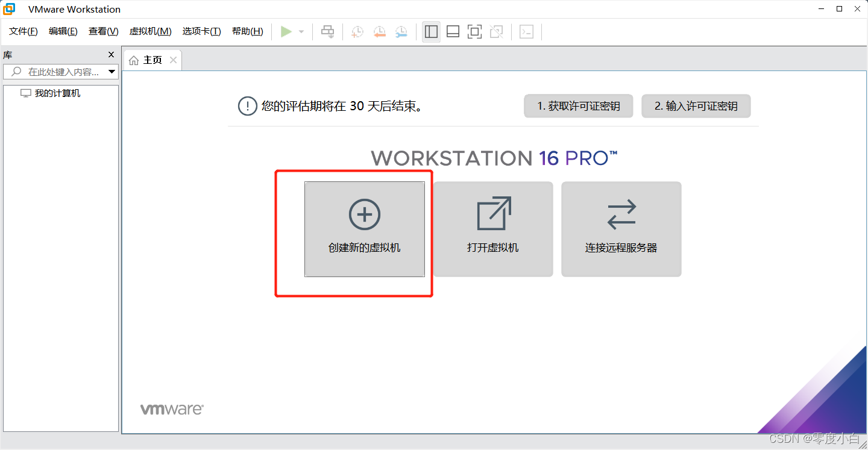Select 我的计算机 in the library tree
Image resolution: width=868 pixels, height=450 pixels.
click(57, 93)
